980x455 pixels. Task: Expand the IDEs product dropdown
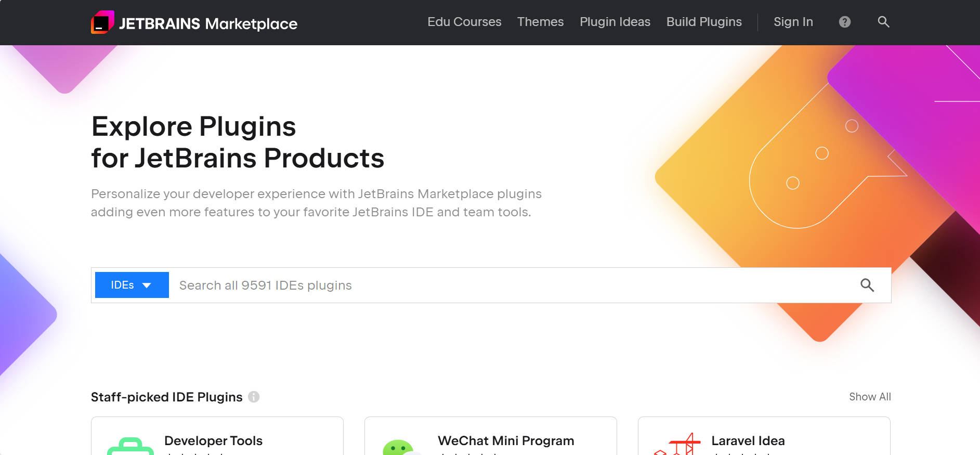132,285
